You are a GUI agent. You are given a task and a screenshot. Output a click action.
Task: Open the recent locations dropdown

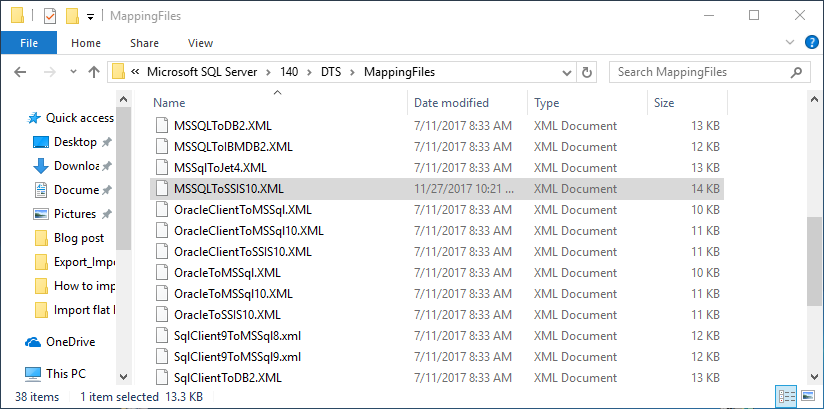71,72
